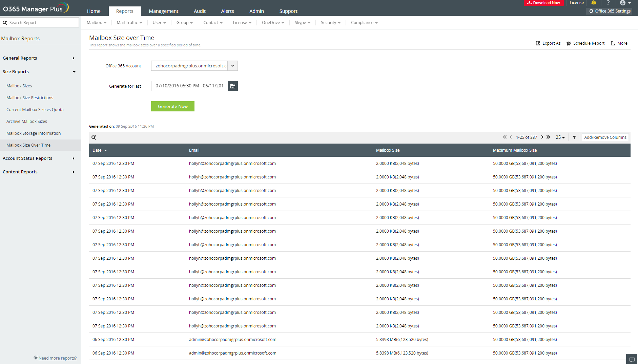638x364 pixels.
Task: Open the 25 rows per page dropdown
Action: coord(560,137)
